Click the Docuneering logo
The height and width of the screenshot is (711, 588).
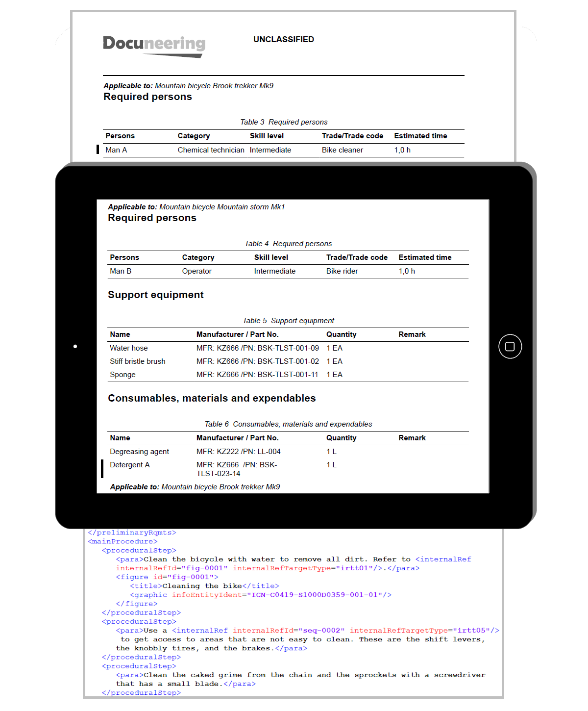154,46
